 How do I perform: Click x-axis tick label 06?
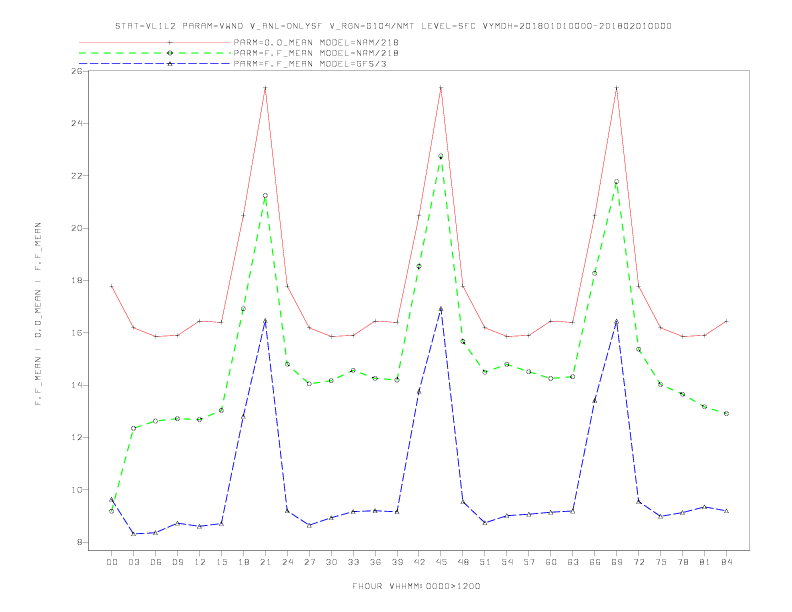tap(156, 562)
